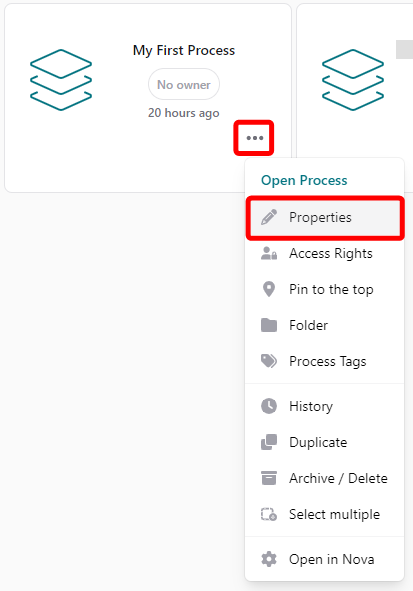Screen dimensions: 413x591
Task: Open the My First Process title
Action: [x=184, y=51]
